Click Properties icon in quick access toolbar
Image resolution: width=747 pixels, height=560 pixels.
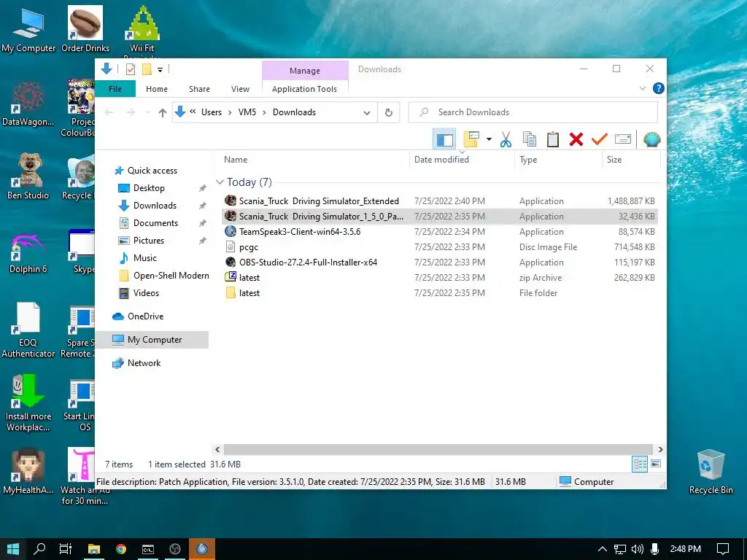pos(130,69)
